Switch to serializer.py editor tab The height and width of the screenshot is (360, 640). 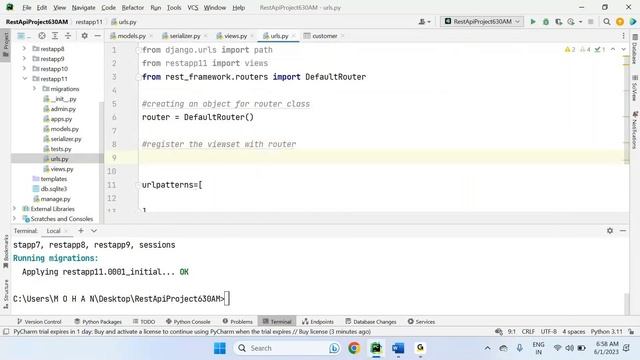click(184, 36)
